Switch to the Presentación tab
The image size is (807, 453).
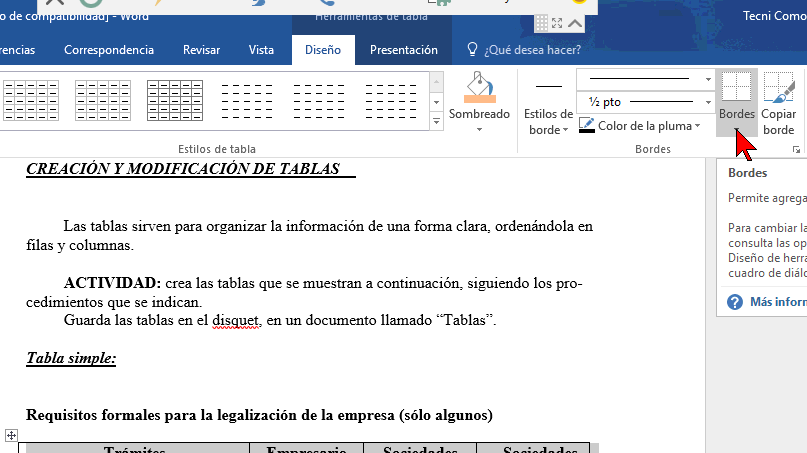(404, 50)
